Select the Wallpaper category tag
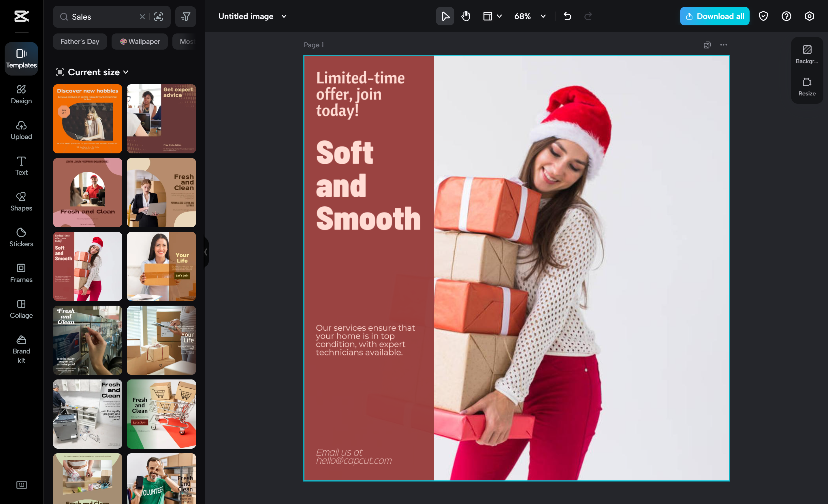The height and width of the screenshot is (504, 828). (140, 41)
